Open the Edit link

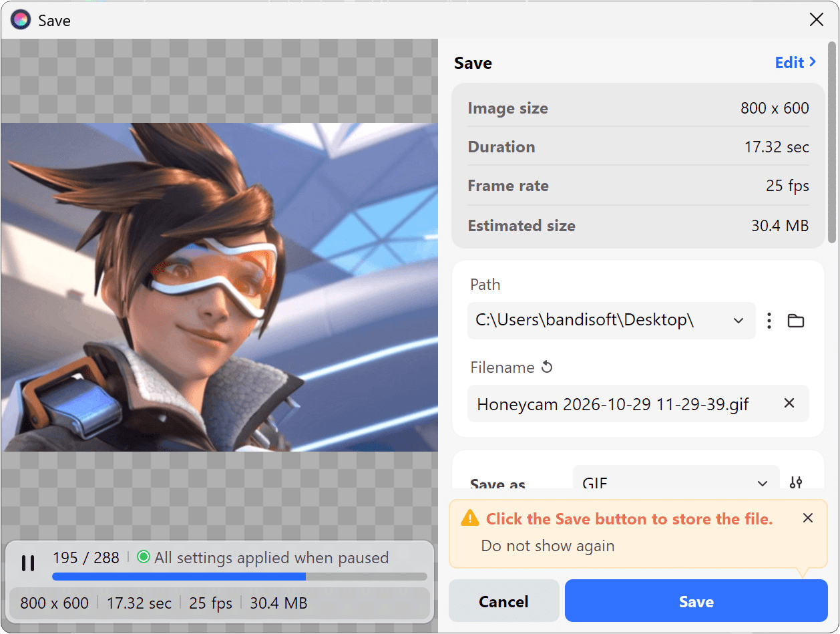click(795, 63)
